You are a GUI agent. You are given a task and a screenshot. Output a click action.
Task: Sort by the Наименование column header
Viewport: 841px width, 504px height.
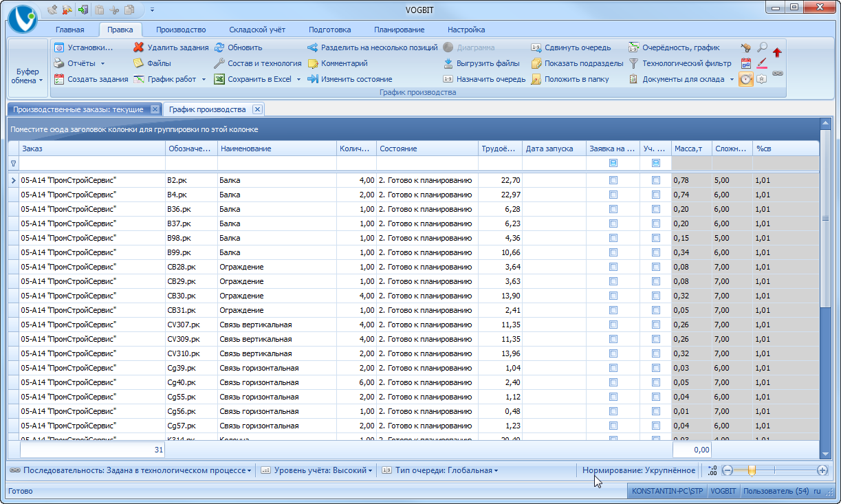click(x=277, y=149)
